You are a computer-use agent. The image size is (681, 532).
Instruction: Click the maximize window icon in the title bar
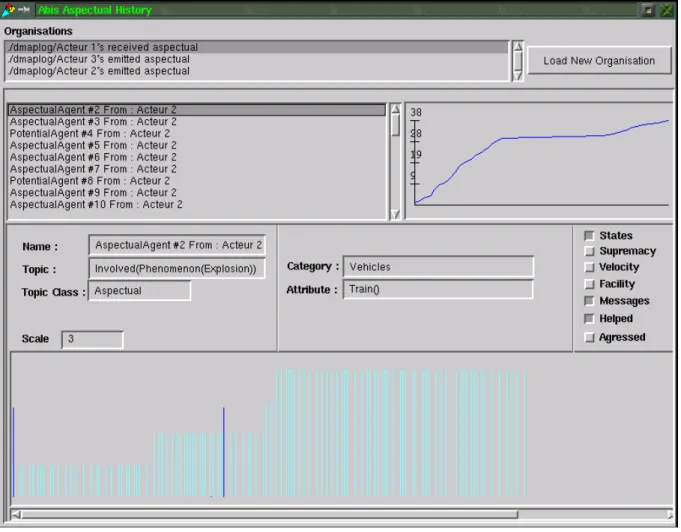pyautogui.click(x=648, y=10)
